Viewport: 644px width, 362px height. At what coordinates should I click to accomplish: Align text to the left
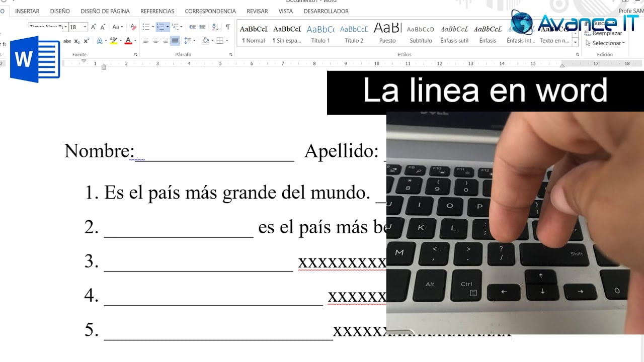tap(146, 41)
